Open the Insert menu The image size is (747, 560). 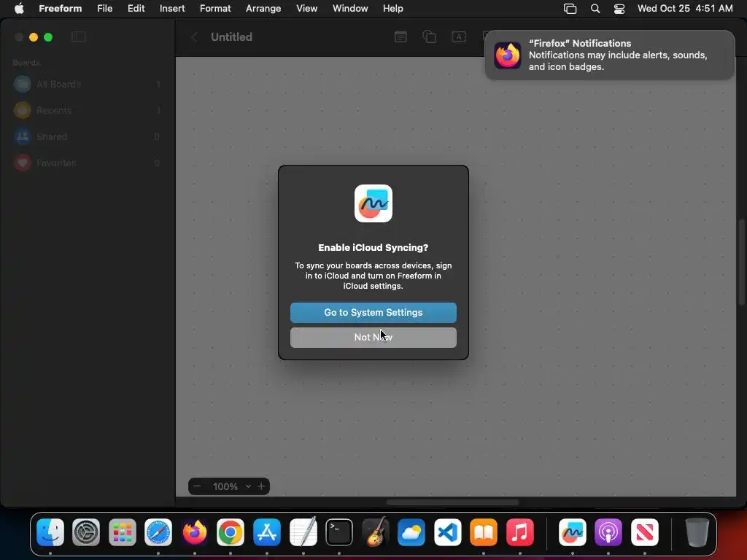pos(172,8)
